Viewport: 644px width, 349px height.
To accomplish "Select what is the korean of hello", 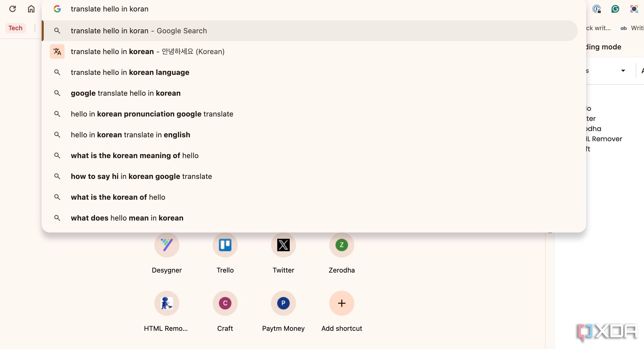I will click(118, 197).
